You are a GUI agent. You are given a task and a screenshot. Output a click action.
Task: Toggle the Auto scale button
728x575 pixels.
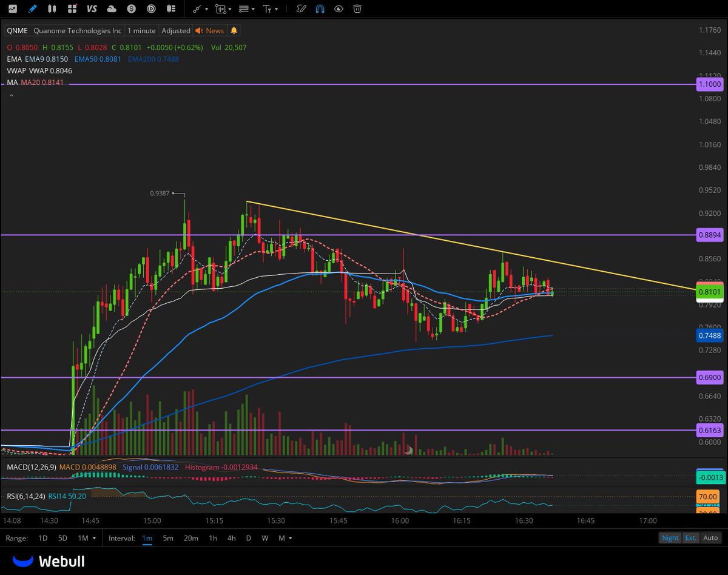click(x=710, y=538)
